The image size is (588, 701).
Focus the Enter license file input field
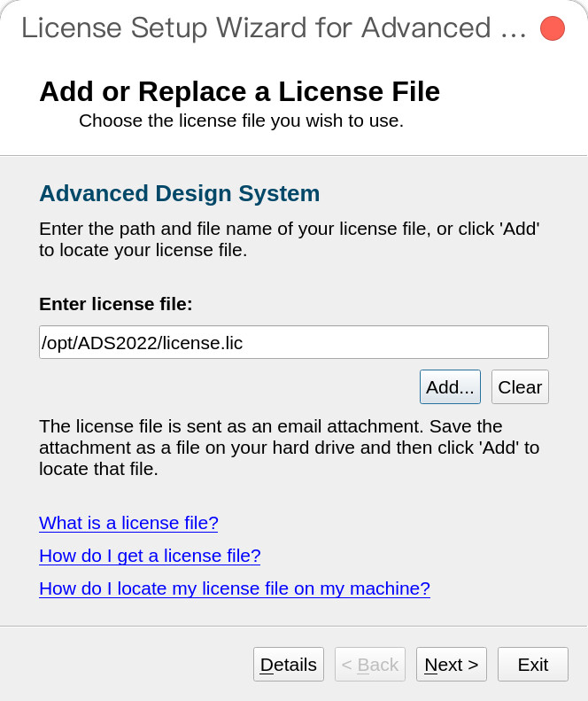click(293, 342)
